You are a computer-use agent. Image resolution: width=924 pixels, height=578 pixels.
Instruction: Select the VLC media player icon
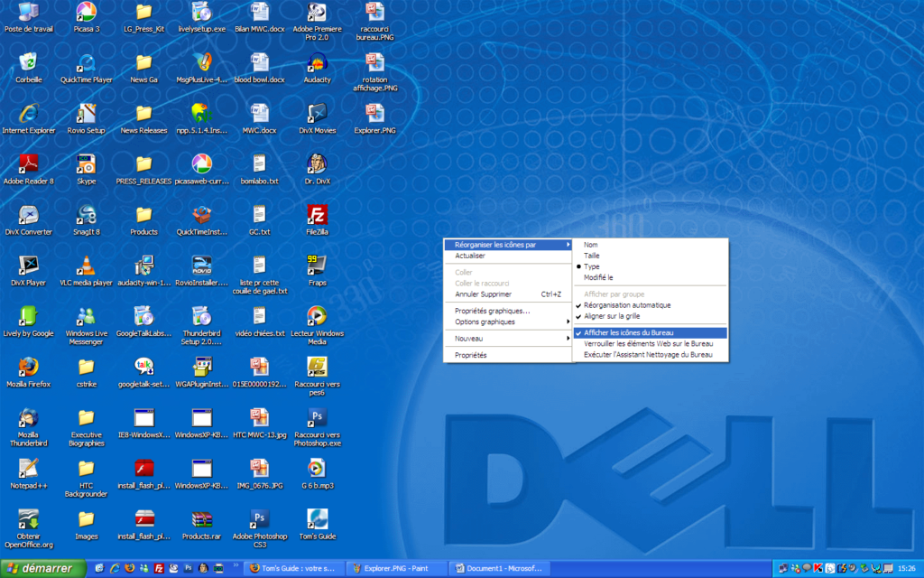click(x=86, y=271)
